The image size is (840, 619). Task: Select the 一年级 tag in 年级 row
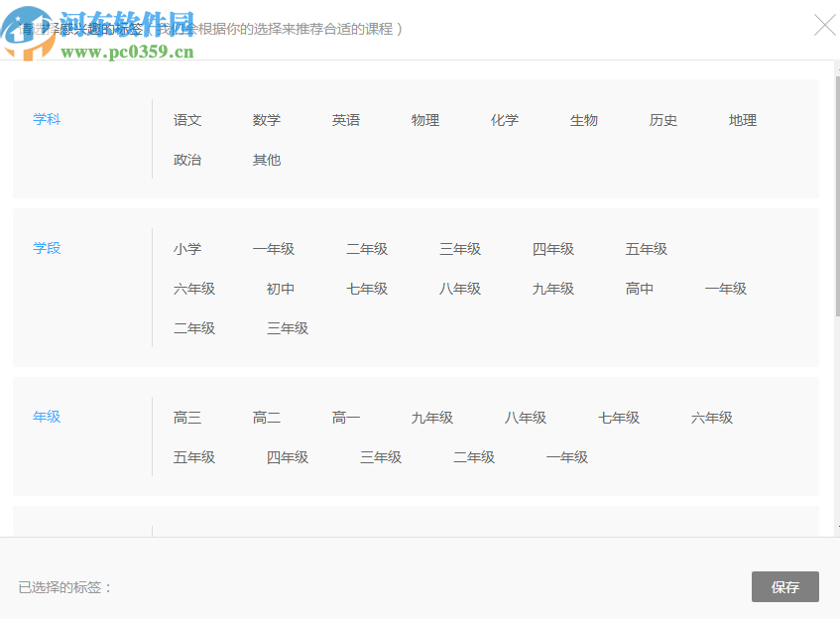tap(566, 457)
